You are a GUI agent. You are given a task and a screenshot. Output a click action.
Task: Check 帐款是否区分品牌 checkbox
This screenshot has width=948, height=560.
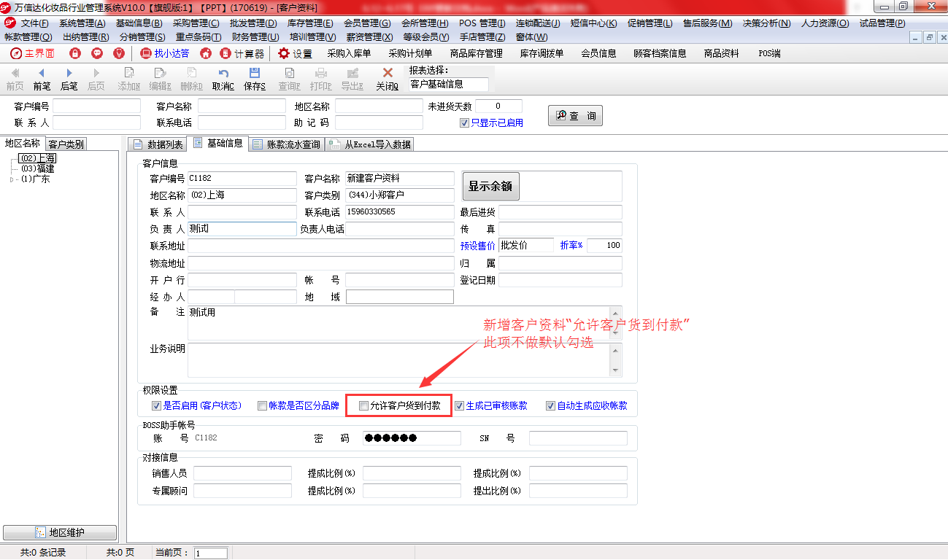point(262,405)
